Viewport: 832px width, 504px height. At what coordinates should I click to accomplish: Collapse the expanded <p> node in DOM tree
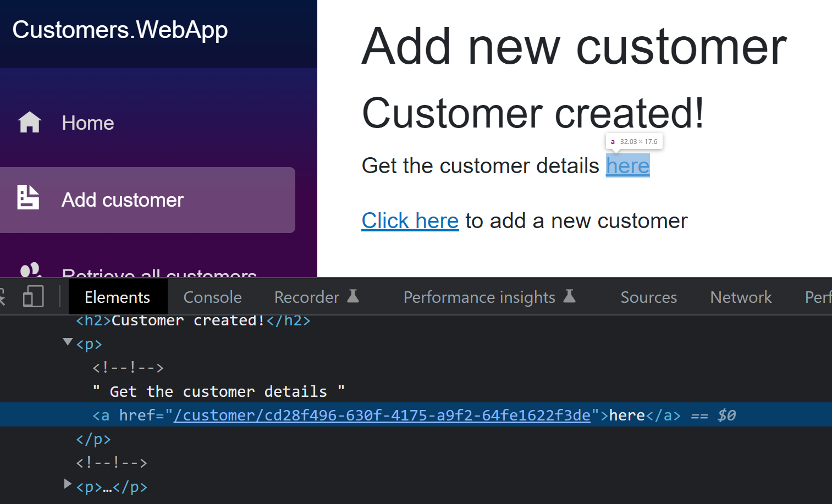coord(68,342)
